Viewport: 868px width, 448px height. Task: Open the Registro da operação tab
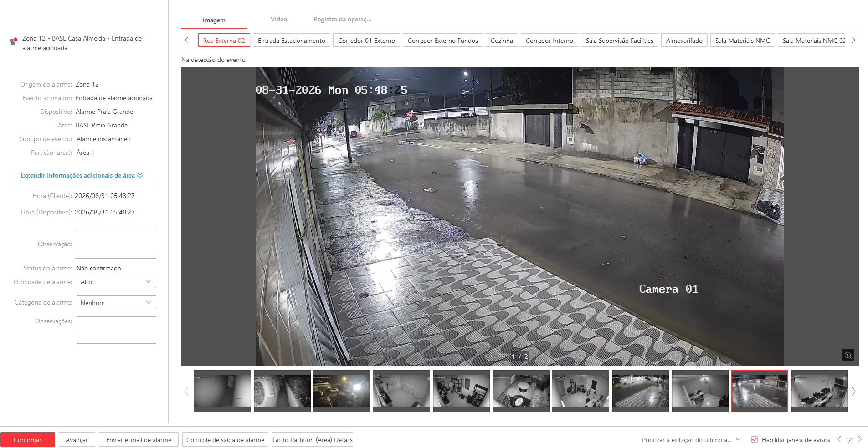coord(343,19)
